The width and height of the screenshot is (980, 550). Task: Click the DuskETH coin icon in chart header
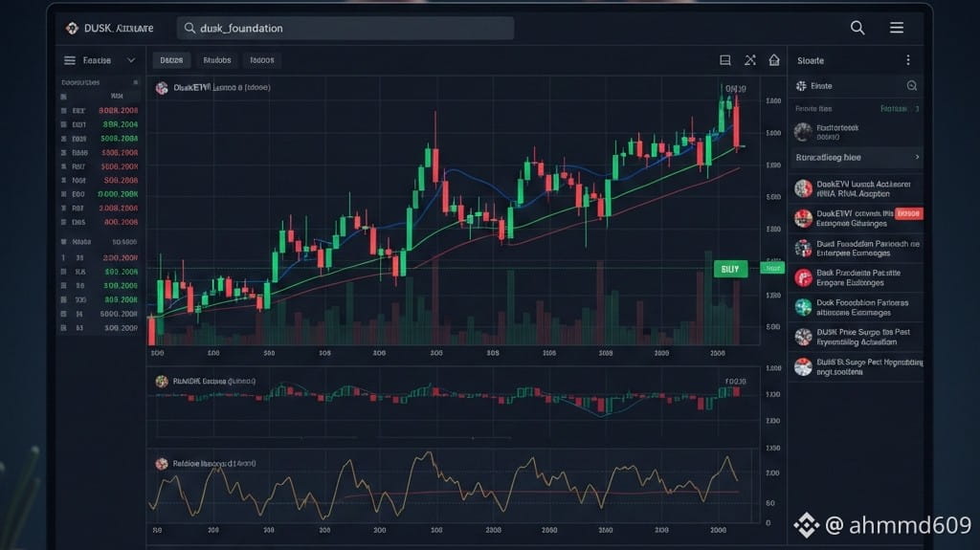(x=162, y=88)
